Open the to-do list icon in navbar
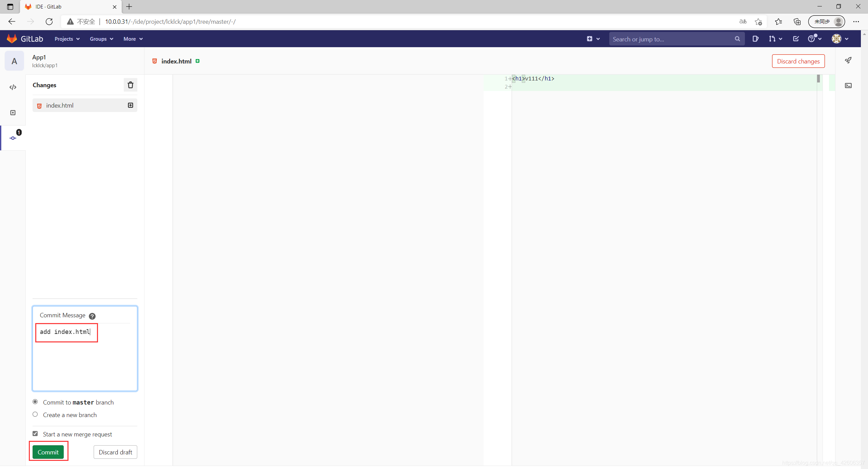The width and height of the screenshot is (868, 469). 796,39
